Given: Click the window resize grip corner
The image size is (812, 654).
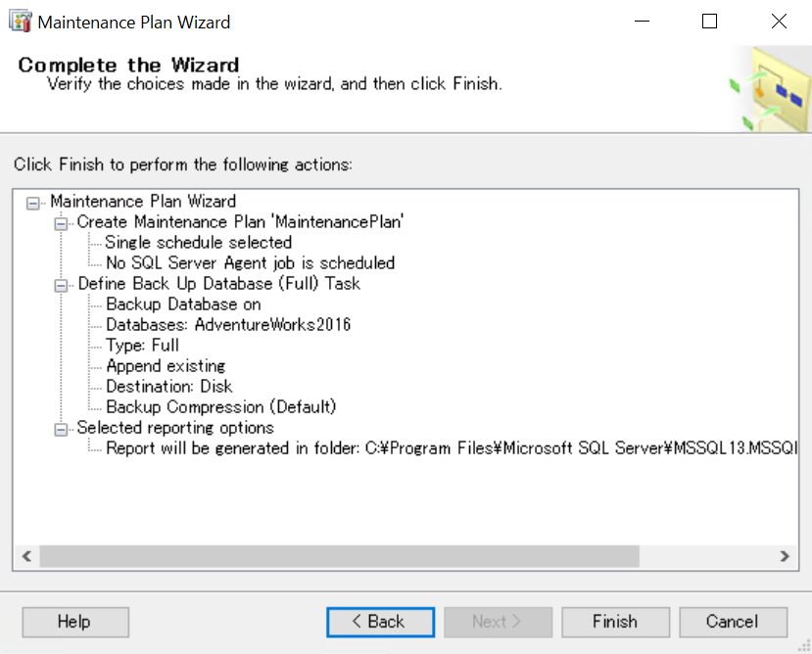Looking at the screenshot, I should click(805, 646).
